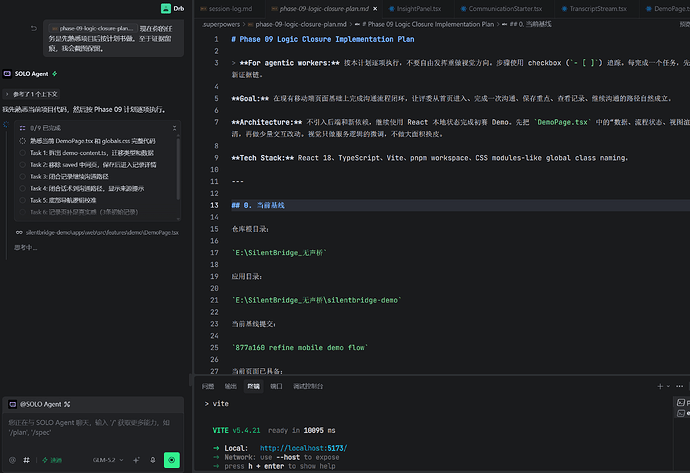Open the ports tab in bottom panel
Screen dimensions: 690x473
276,386
